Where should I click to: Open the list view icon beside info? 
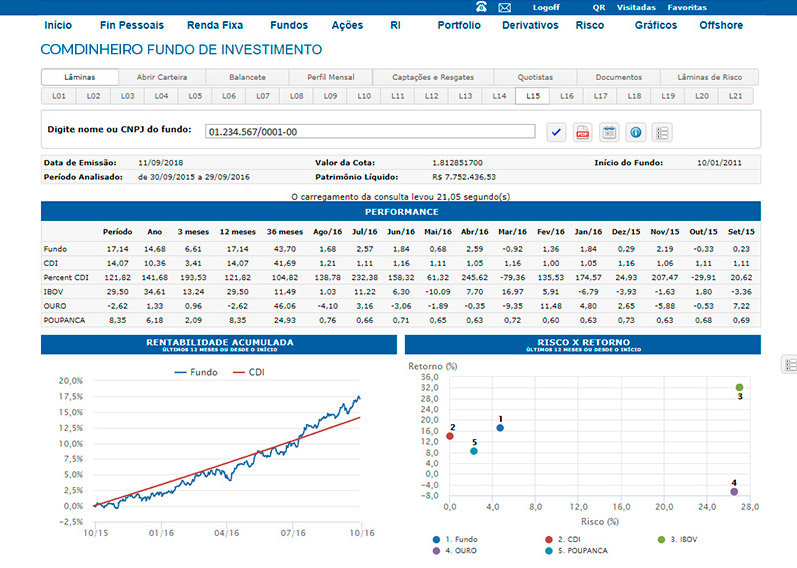(662, 133)
